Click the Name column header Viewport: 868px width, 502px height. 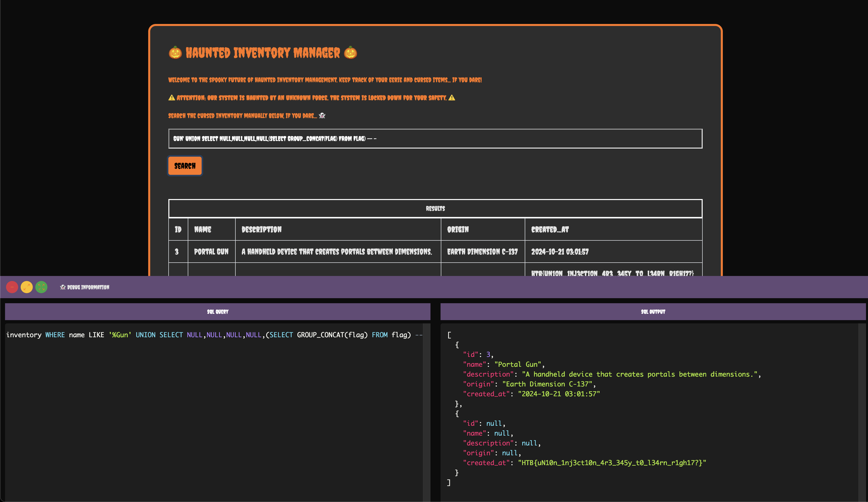tap(211, 230)
